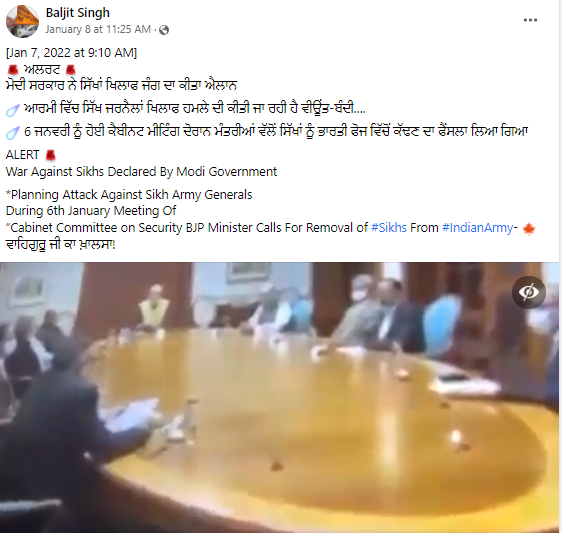Click the crossed-out eye icon on the video

click(x=529, y=292)
